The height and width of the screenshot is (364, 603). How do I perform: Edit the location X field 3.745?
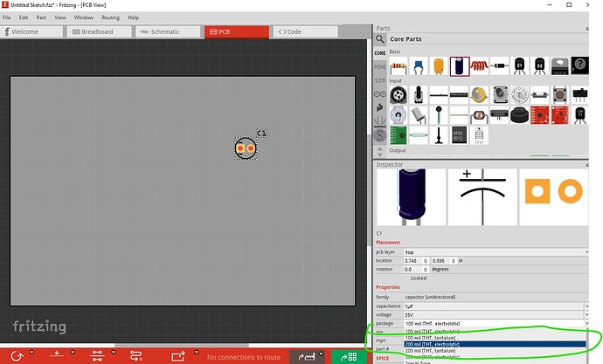point(416,261)
